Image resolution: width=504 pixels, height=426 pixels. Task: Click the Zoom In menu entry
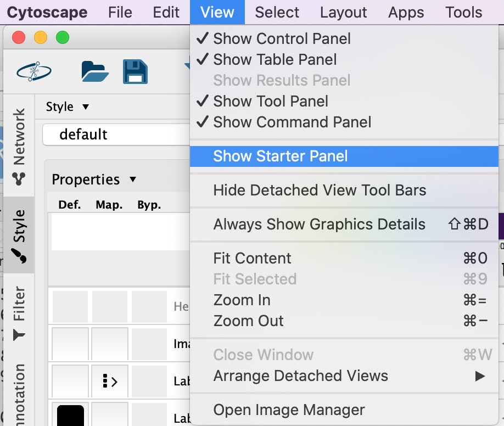point(242,300)
